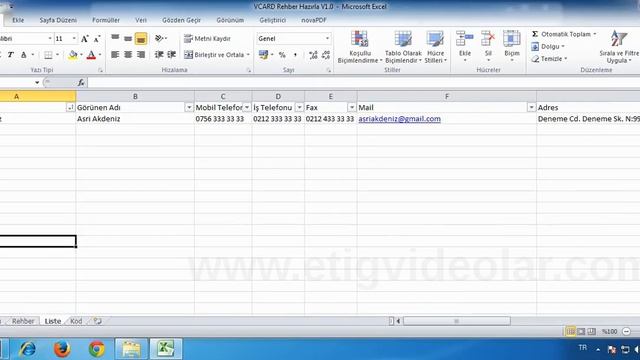Open the Dolgu fill menu

tap(548, 47)
